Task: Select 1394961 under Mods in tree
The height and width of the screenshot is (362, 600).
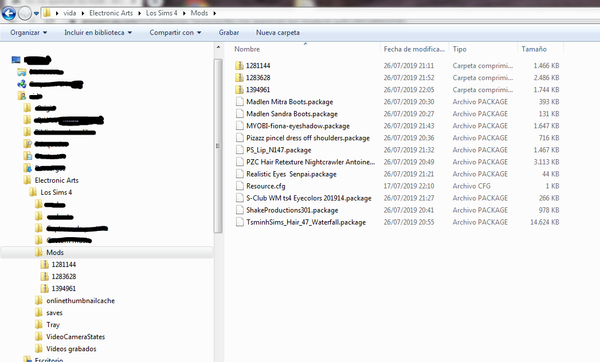Action: (64, 289)
